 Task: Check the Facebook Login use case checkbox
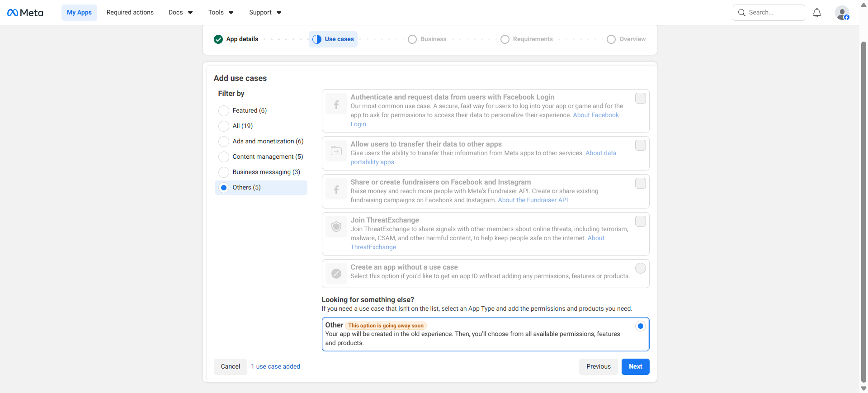pos(640,98)
